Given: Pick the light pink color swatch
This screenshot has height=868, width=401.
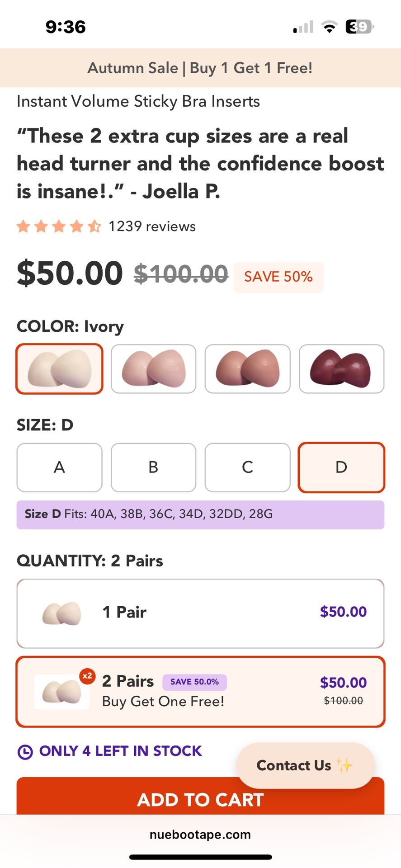Looking at the screenshot, I should [x=153, y=369].
